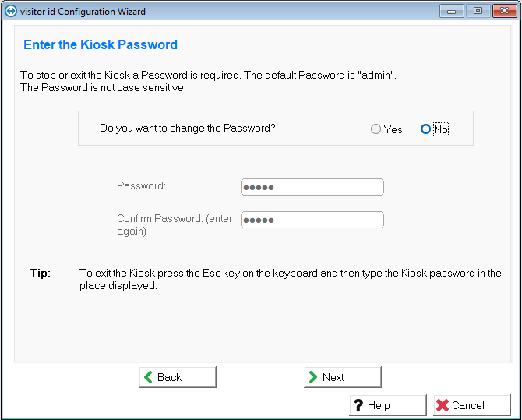Click the green Back arrow icon
Image resolution: width=522 pixels, height=420 pixels.
(148, 377)
